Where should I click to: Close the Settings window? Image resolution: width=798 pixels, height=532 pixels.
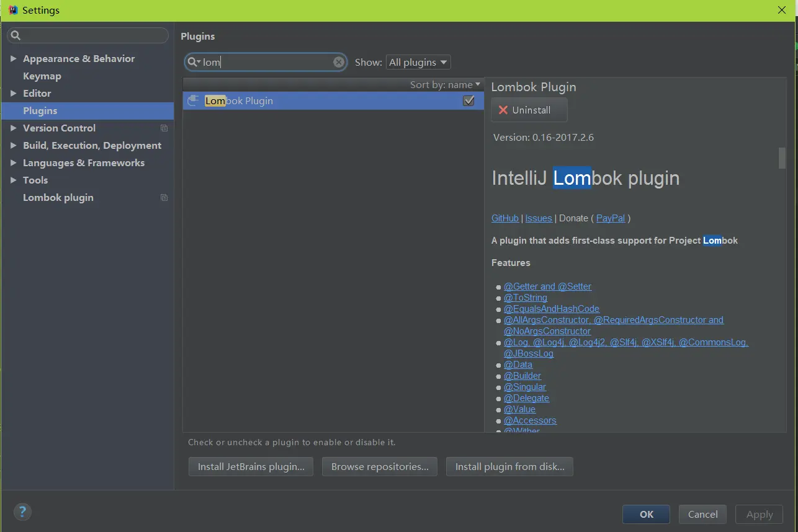click(x=782, y=10)
